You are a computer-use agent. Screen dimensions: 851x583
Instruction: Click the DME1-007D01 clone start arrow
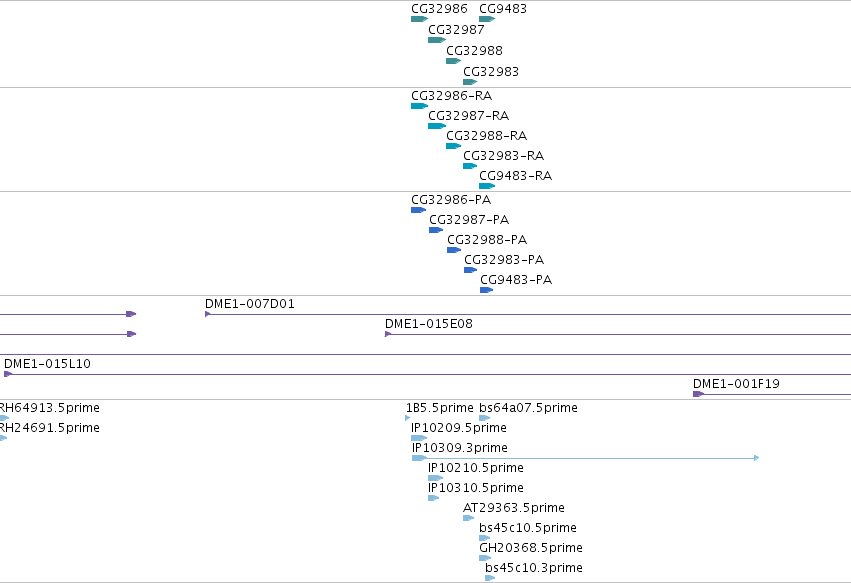coord(208,314)
